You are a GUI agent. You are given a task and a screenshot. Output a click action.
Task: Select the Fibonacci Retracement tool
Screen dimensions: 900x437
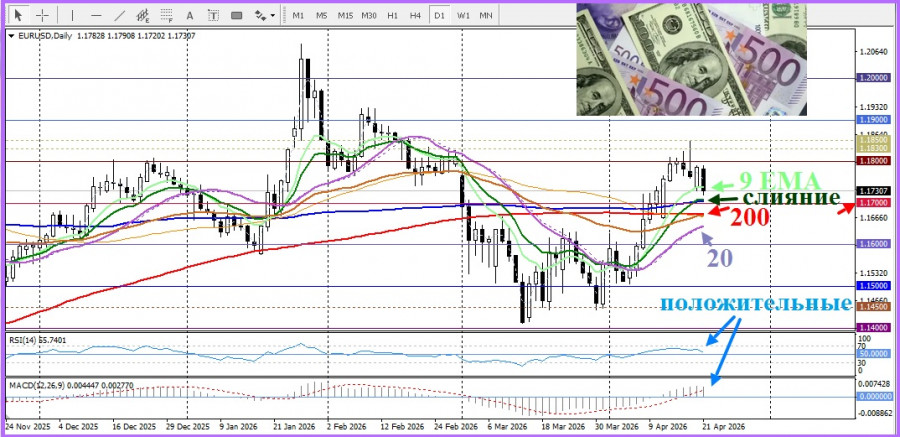(167, 15)
